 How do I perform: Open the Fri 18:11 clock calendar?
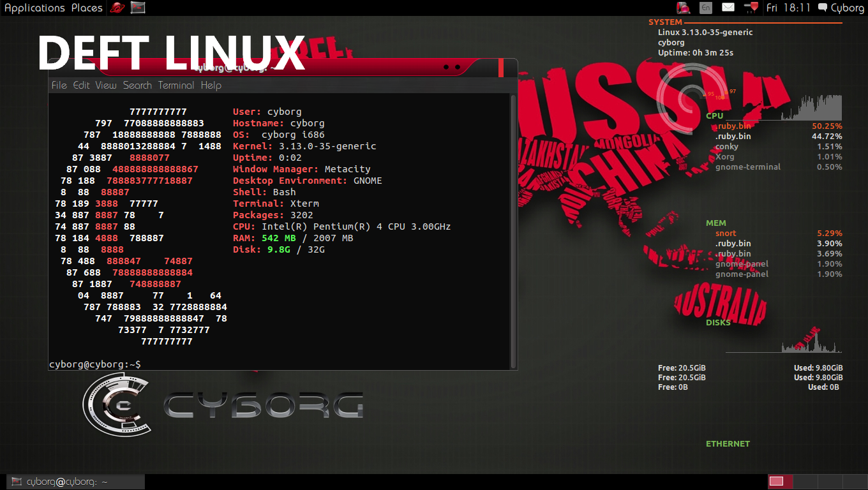tap(788, 8)
